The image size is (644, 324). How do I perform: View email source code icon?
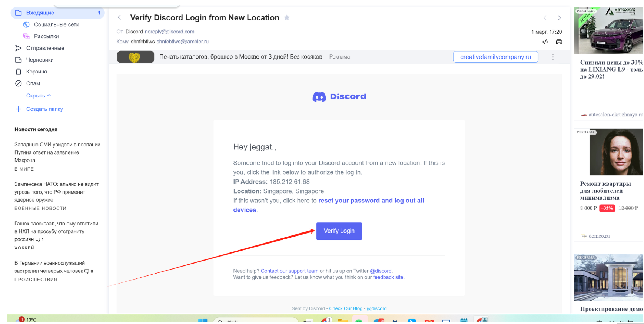[x=545, y=42]
